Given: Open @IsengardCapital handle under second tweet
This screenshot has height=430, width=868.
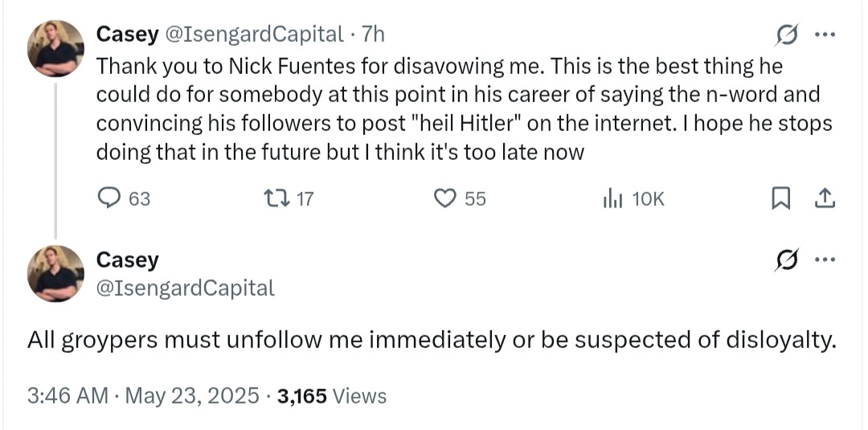Looking at the screenshot, I should click(186, 288).
